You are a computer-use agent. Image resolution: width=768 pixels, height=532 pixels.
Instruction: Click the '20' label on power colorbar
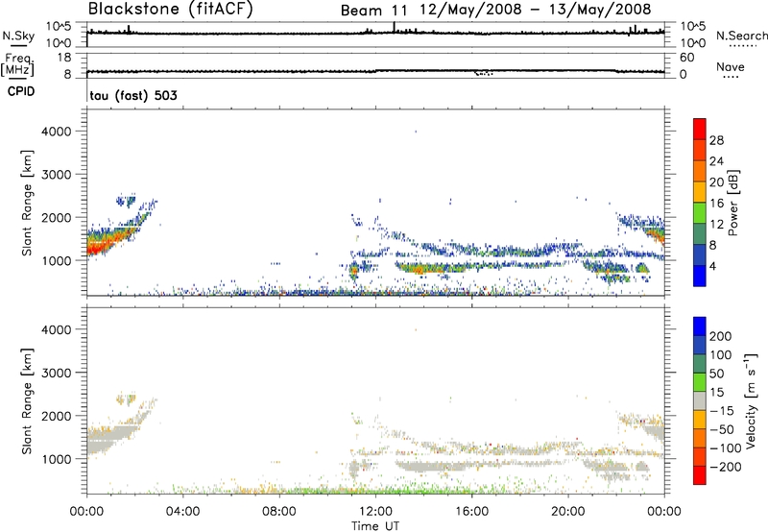point(716,182)
